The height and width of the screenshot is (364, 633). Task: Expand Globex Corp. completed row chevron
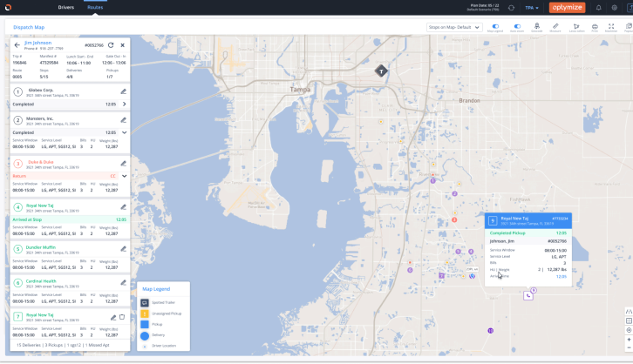125,104
